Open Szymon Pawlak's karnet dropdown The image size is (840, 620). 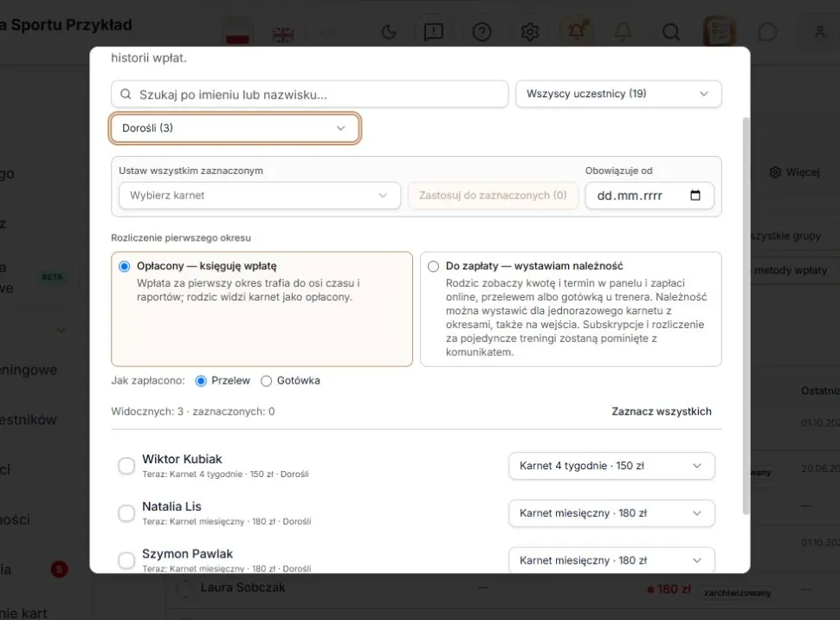click(x=611, y=560)
